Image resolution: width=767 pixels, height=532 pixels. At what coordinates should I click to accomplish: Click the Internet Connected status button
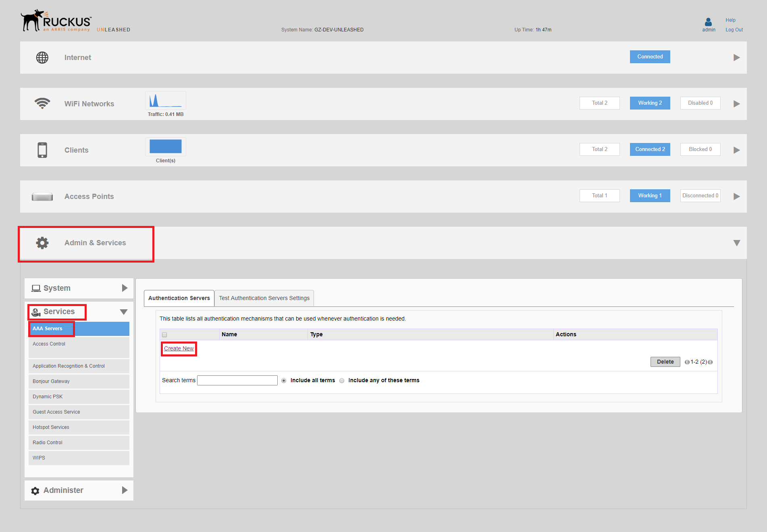click(x=650, y=57)
